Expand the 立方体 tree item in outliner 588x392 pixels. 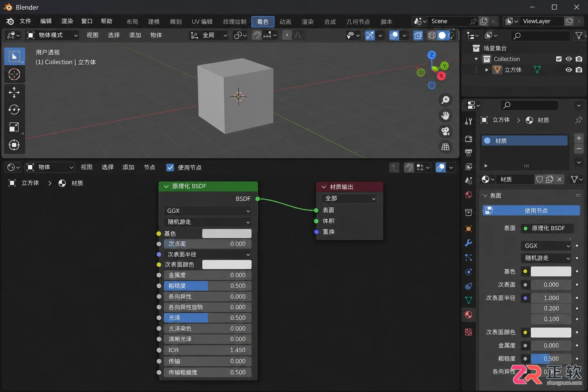tap(486, 70)
